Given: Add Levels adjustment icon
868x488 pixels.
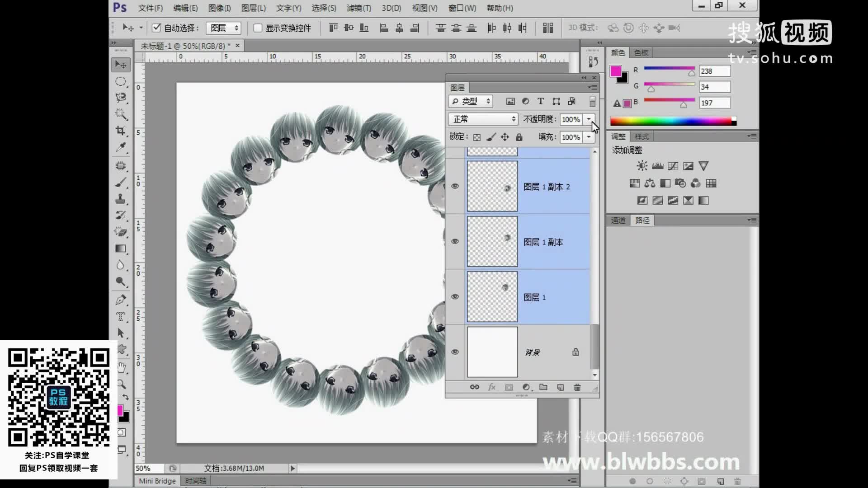Looking at the screenshot, I should tap(658, 166).
